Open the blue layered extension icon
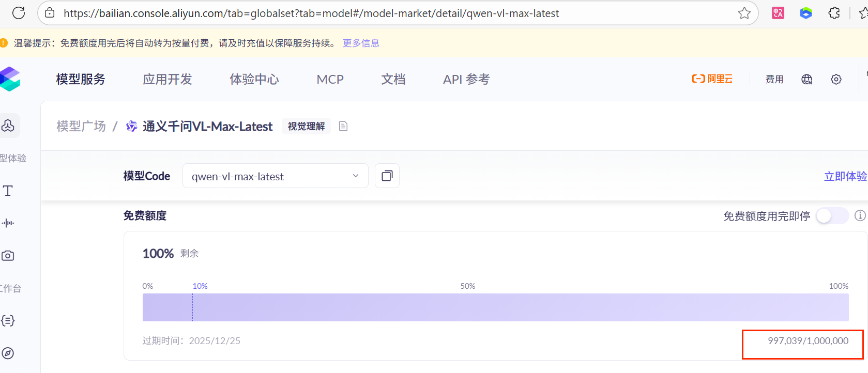Screen dimensions: 868x373 pos(806,13)
